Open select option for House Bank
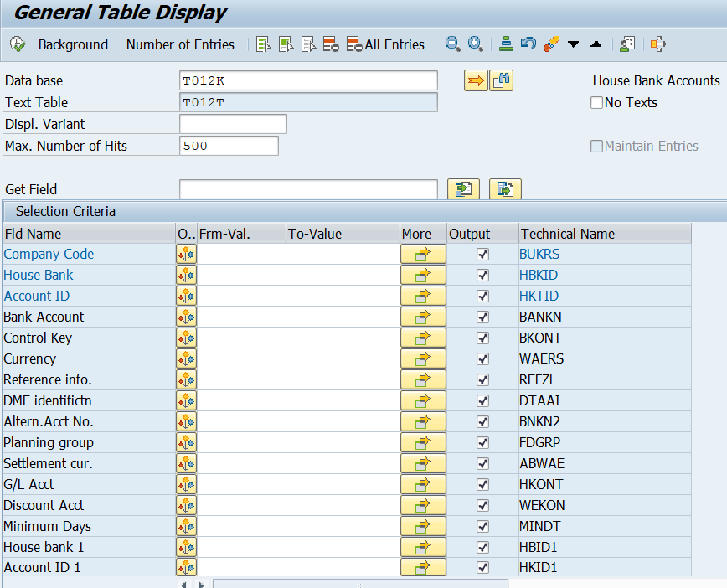 click(187, 275)
